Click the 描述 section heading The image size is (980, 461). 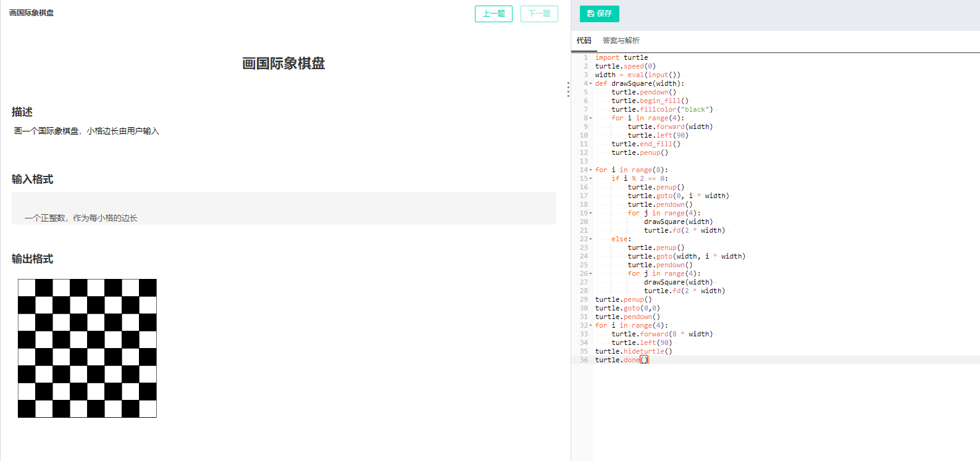coord(22,112)
